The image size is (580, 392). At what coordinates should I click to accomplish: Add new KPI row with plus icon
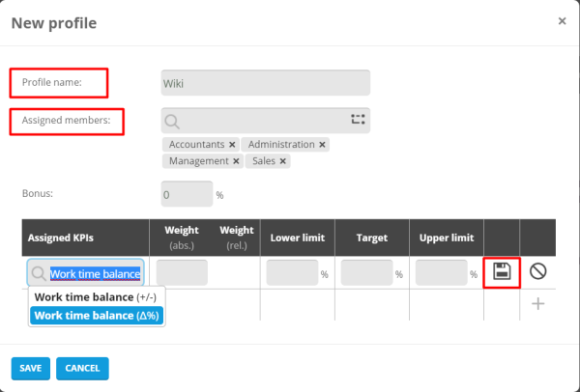click(x=538, y=303)
